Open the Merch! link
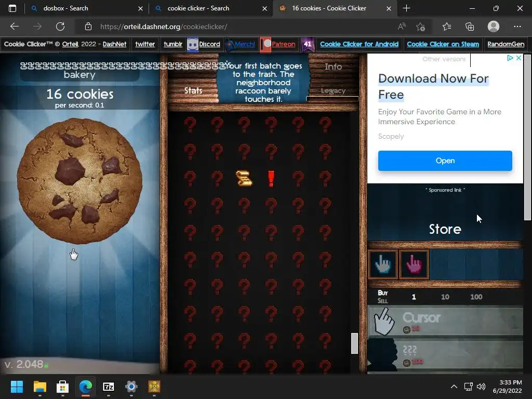 [x=245, y=44]
